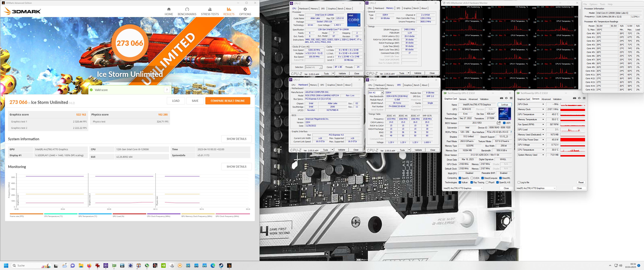Refresh the GPU-Z Graphics Card window

506,98
